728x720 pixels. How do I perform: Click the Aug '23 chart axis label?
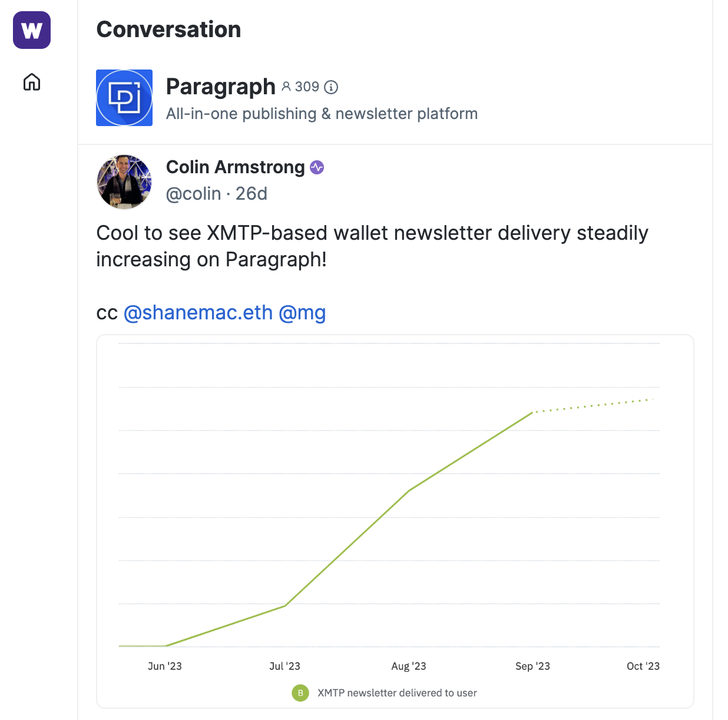pos(408,666)
